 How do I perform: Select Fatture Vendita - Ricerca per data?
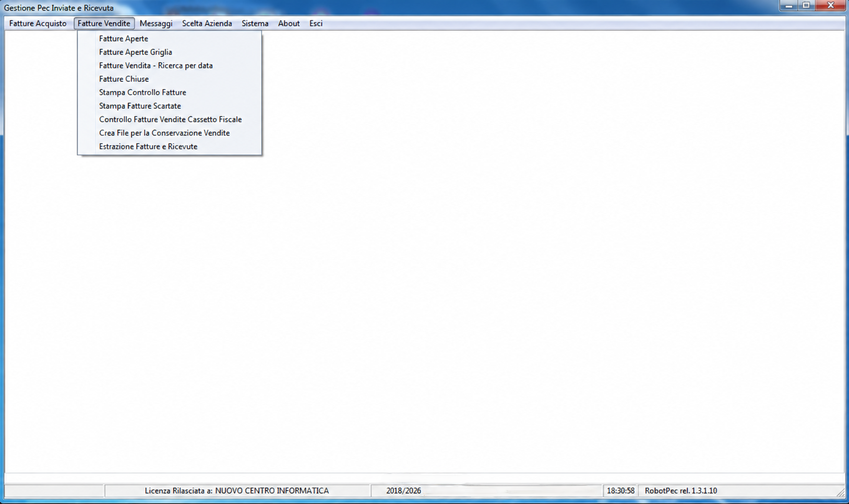[x=170, y=66]
